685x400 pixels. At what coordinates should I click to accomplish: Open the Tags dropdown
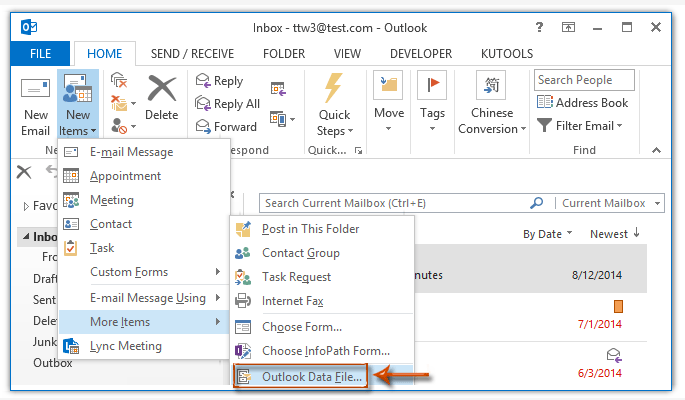432,102
